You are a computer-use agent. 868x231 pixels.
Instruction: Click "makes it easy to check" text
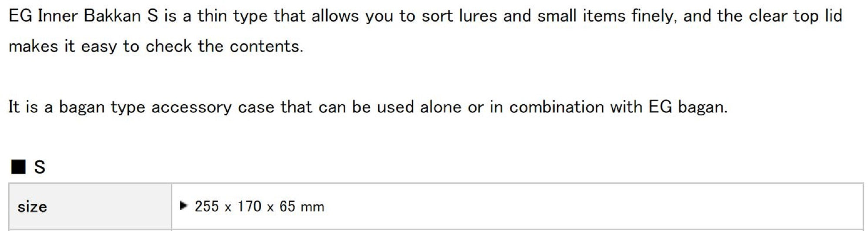tap(100, 46)
